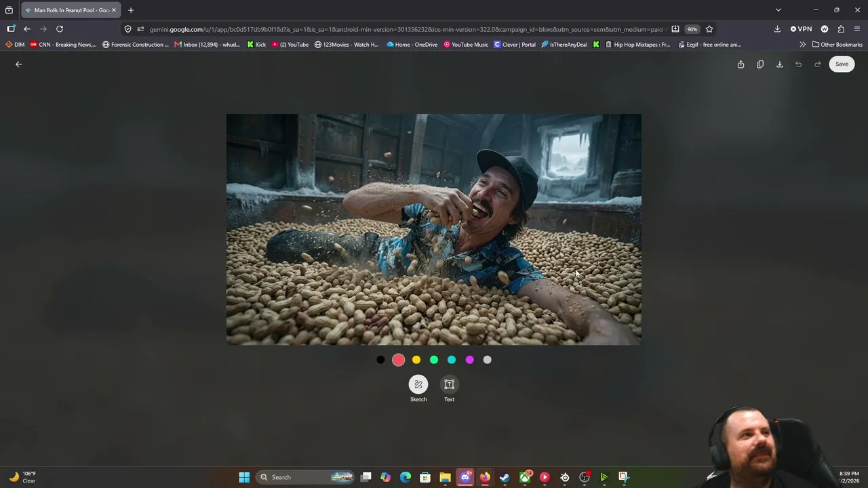
Task: Open the Other Bookmarks folder
Action: click(837, 45)
